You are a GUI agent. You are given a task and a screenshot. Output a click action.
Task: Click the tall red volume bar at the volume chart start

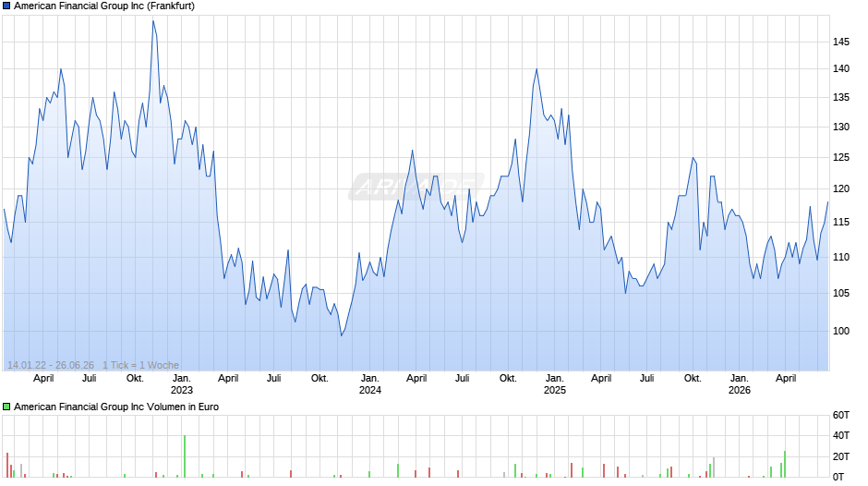click(x=7, y=465)
